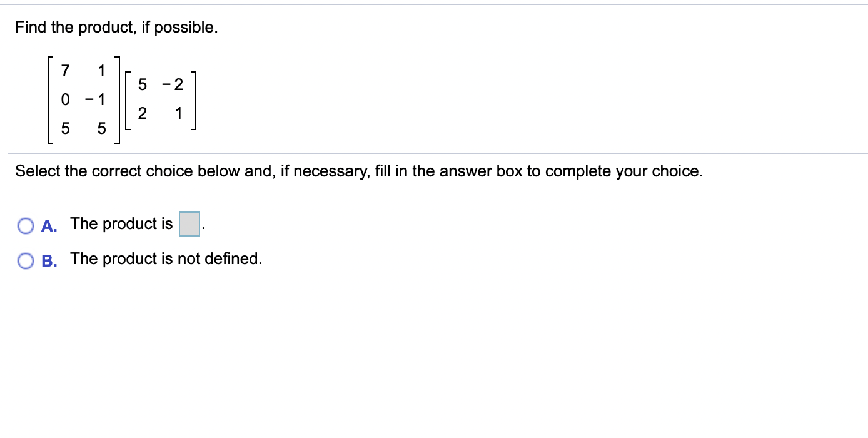
Task: Click the answer box after 'The product is'
Action: (189, 225)
